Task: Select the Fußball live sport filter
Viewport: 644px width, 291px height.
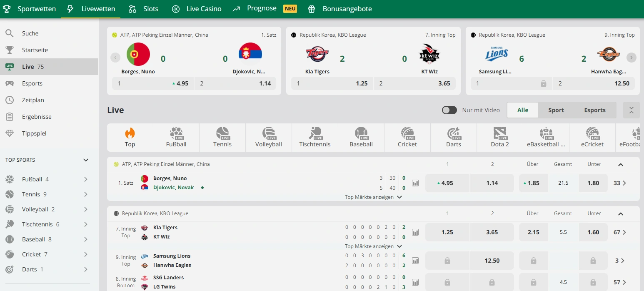Action: point(176,138)
